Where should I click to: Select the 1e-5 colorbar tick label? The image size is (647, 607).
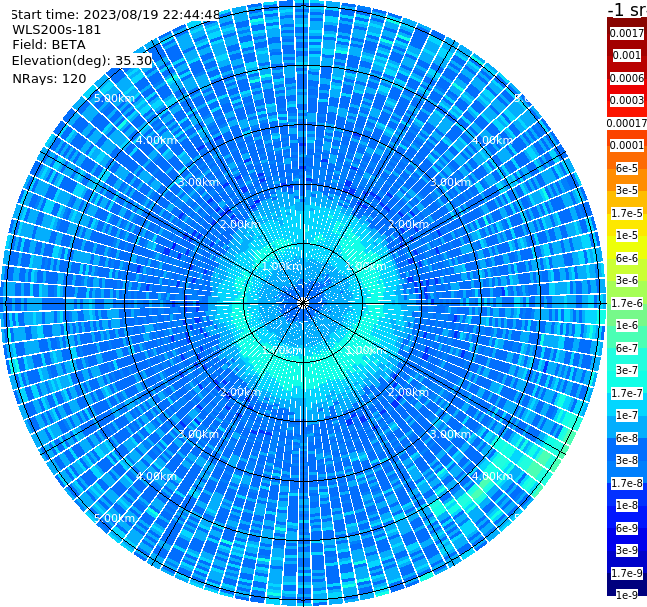pos(627,235)
